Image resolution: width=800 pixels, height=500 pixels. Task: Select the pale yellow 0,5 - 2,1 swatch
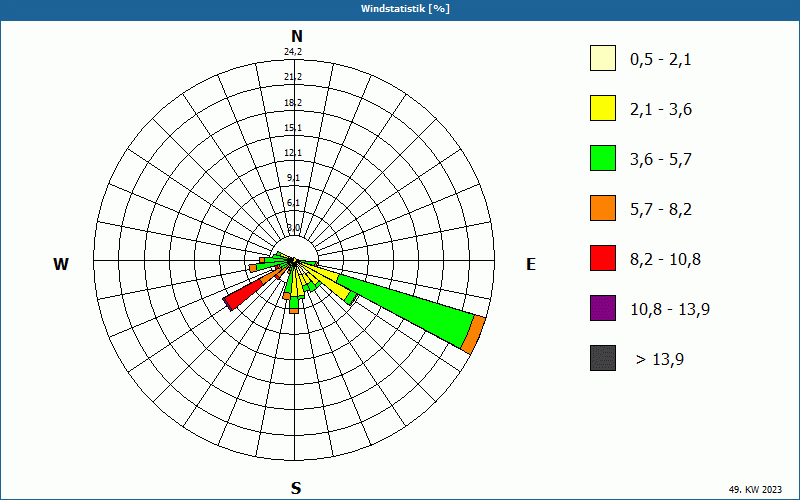603,58
